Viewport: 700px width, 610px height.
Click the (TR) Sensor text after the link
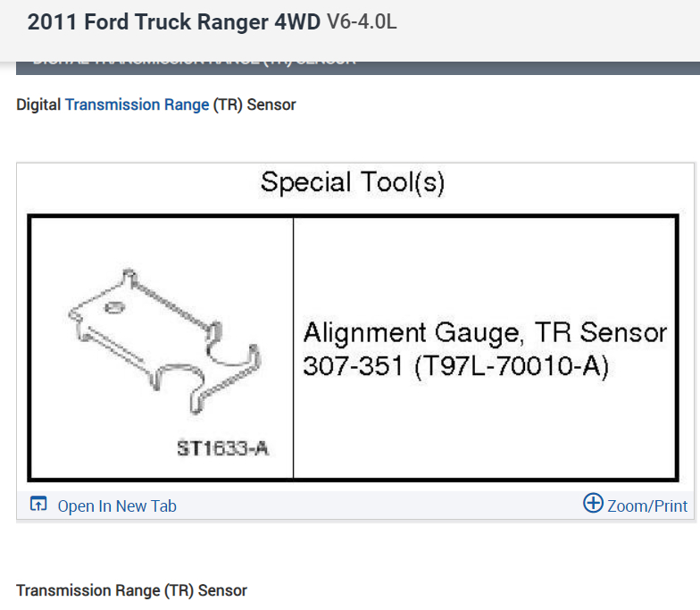(254, 104)
